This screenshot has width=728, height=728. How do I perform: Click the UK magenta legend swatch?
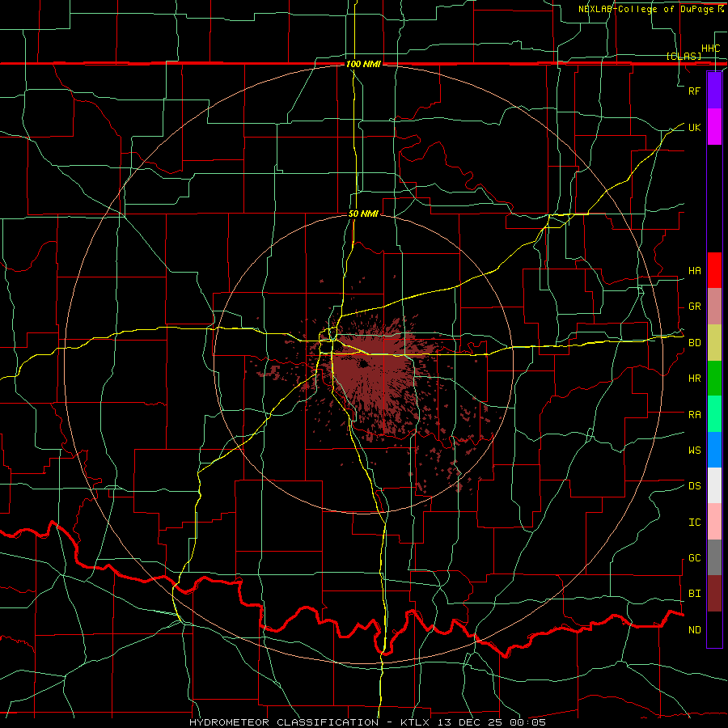coord(714,126)
